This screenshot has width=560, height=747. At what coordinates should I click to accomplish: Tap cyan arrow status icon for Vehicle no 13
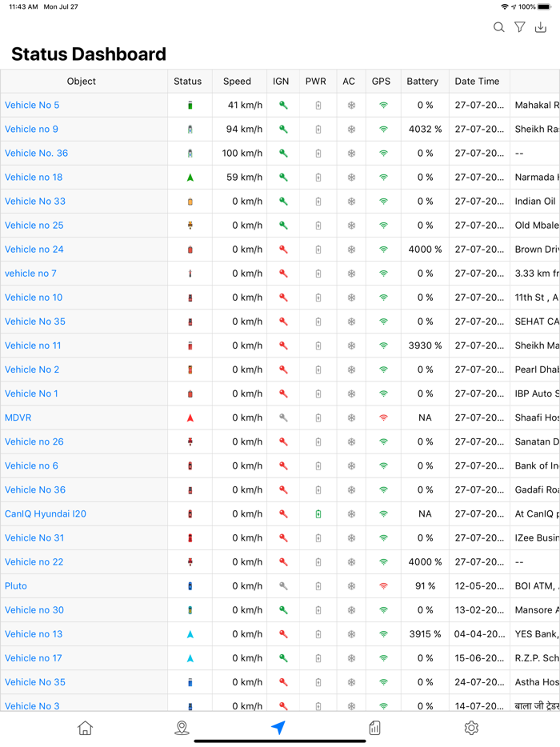pos(190,634)
